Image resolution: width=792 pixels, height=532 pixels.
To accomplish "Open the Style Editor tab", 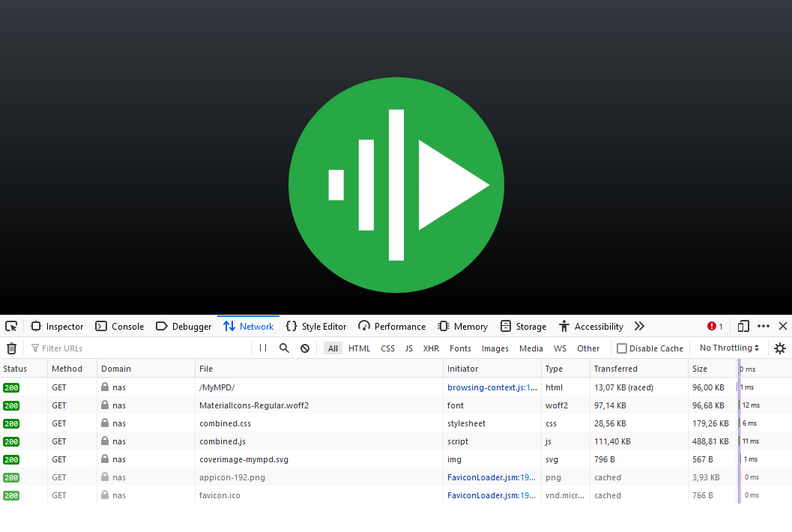I will click(x=316, y=327).
